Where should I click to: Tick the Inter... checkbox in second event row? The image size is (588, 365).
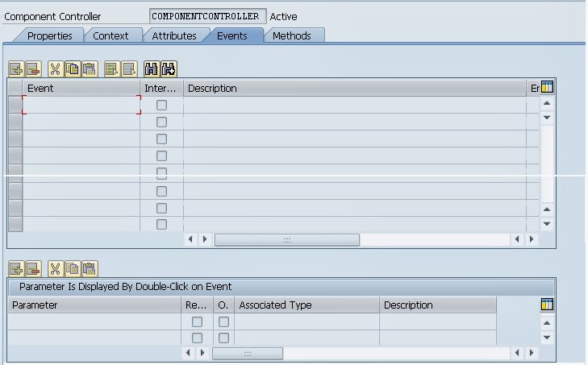(x=161, y=122)
